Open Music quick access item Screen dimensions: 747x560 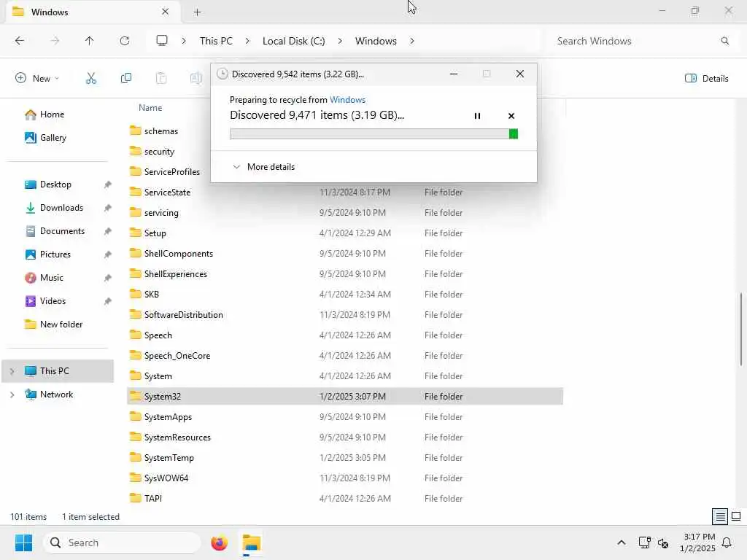(44, 278)
